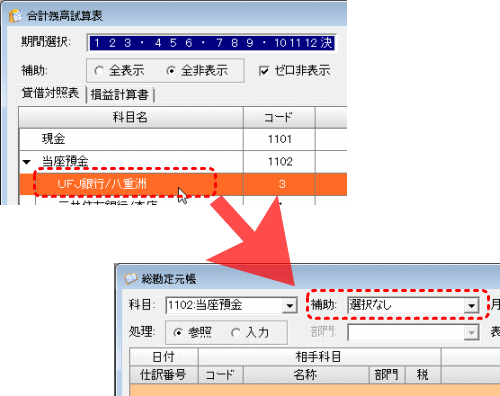
Task: Click the 日付 column header in ledger
Action: pyautogui.click(x=164, y=357)
